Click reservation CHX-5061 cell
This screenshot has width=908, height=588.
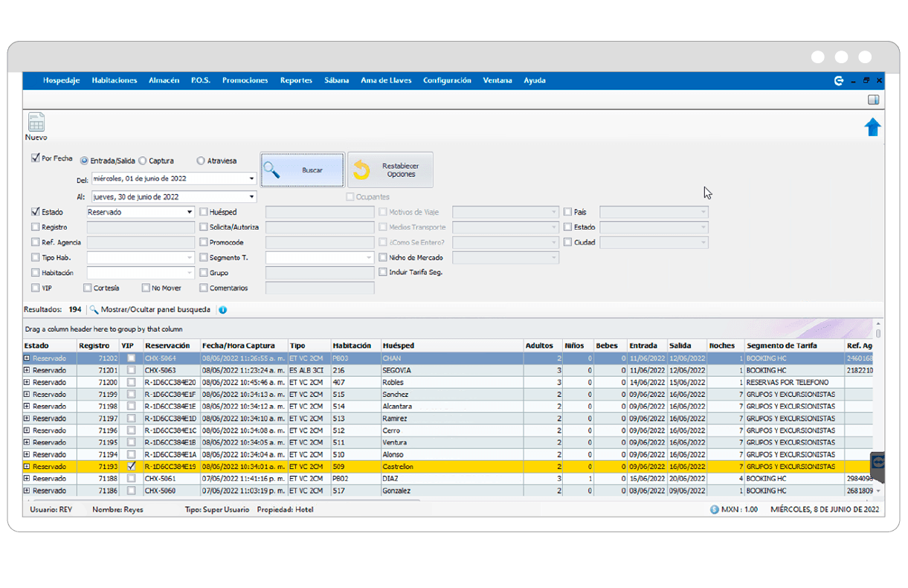pyautogui.click(x=171, y=479)
